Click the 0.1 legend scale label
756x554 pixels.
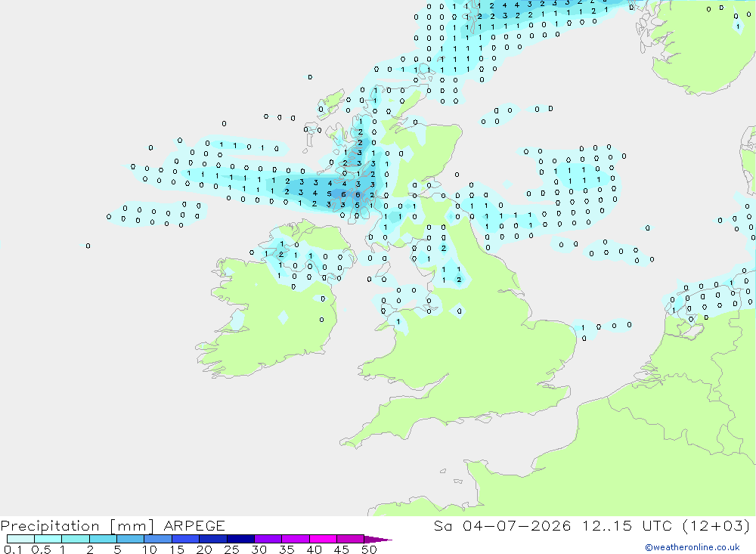12,549
